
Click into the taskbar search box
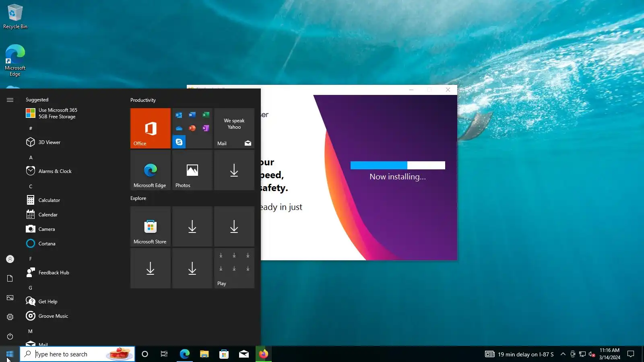click(x=77, y=354)
